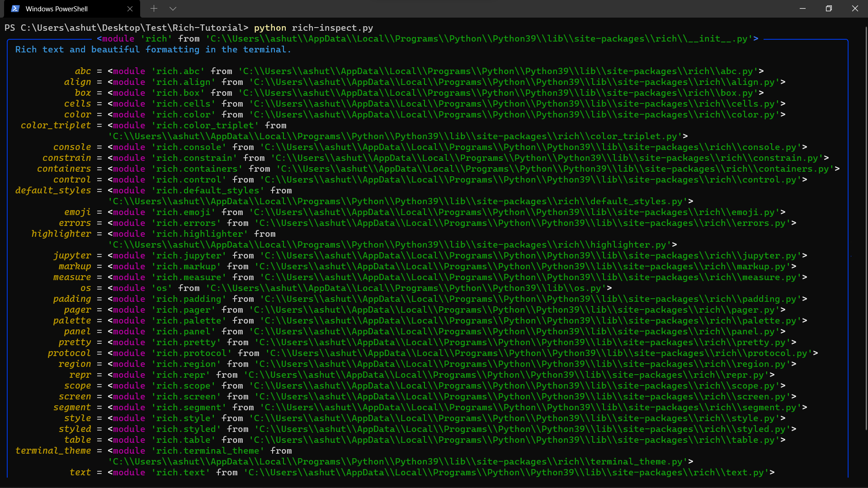The height and width of the screenshot is (488, 868).
Task: Click the module string 'rich.highlighter'
Action: (x=200, y=234)
